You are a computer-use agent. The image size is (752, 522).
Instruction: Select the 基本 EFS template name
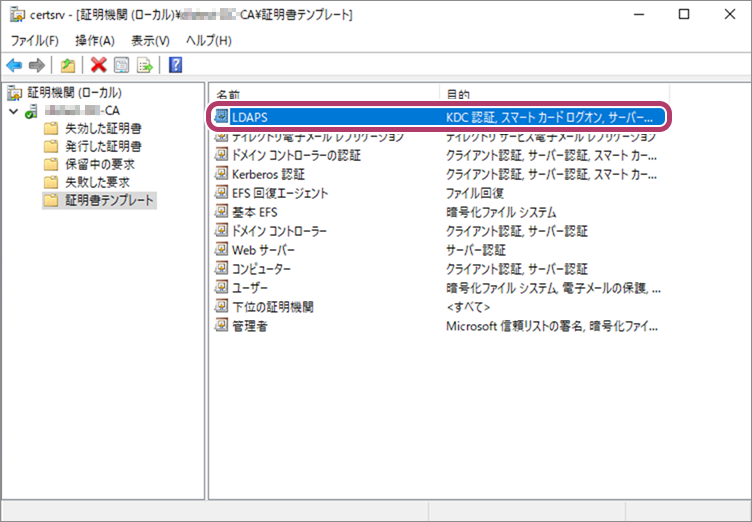click(255, 212)
